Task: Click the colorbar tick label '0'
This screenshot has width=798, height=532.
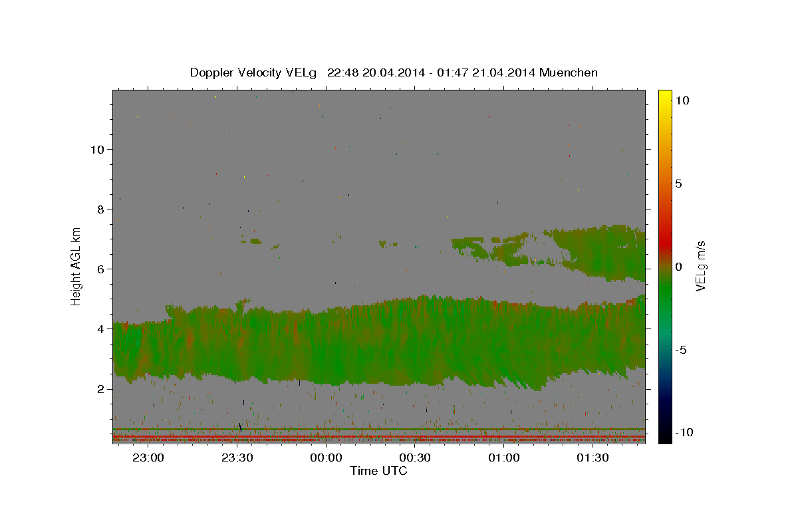Action: pos(678,267)
